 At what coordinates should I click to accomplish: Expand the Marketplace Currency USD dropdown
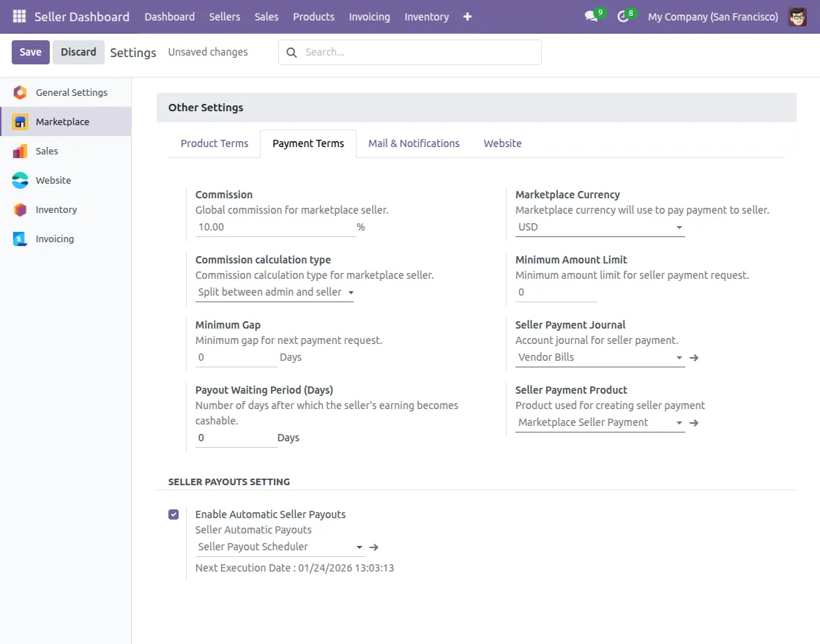[x=600, y=228]
